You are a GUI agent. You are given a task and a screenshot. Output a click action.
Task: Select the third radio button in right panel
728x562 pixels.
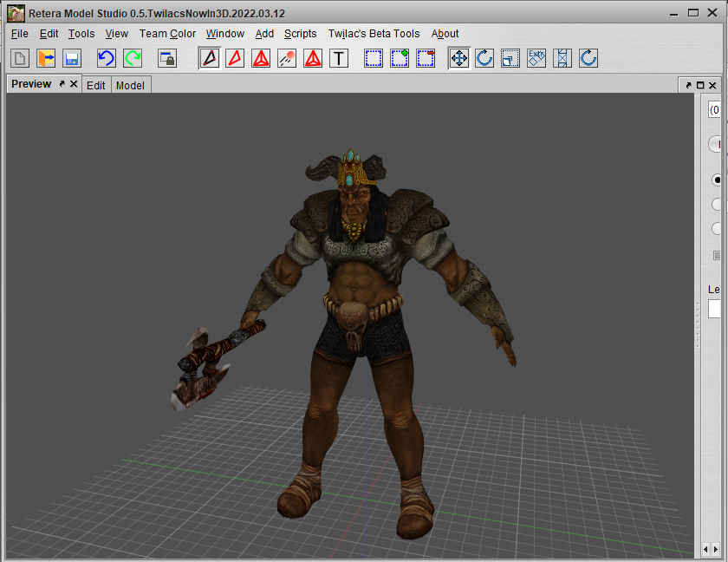click(x=718, y=229)
